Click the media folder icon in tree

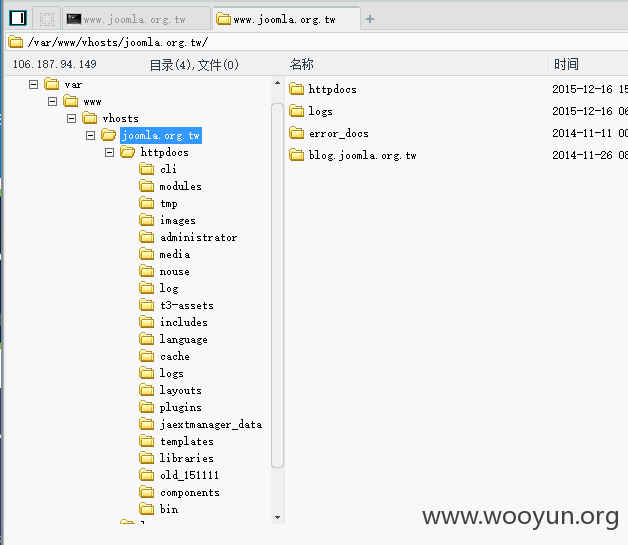point(147,254)
